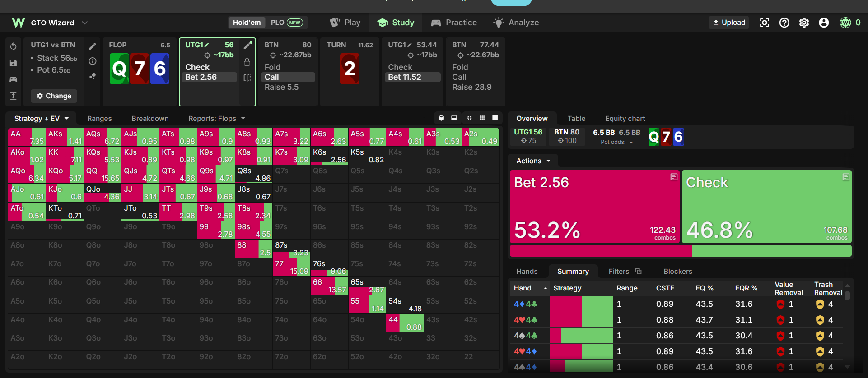Viewport: 868px width, 378px height.
Task: Expand the Actions dropdown
Action: click(x=533, y=161)
